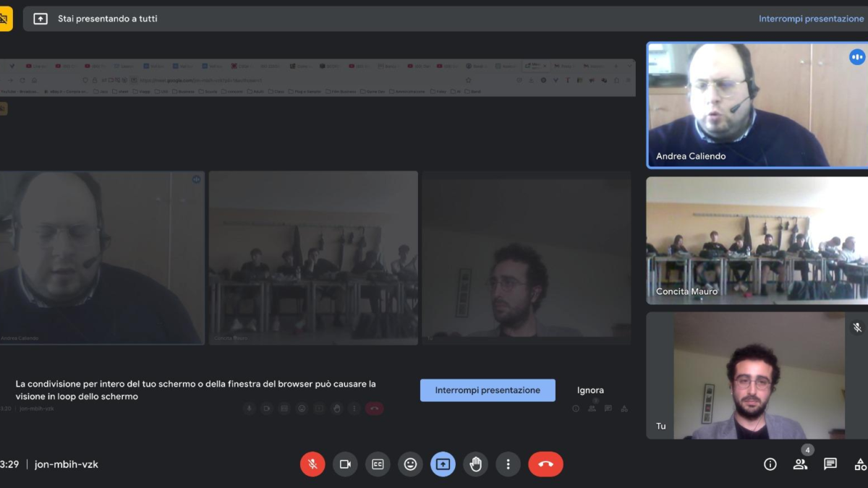
Task: Toggle the camera on or off
Action: [345, 464]
